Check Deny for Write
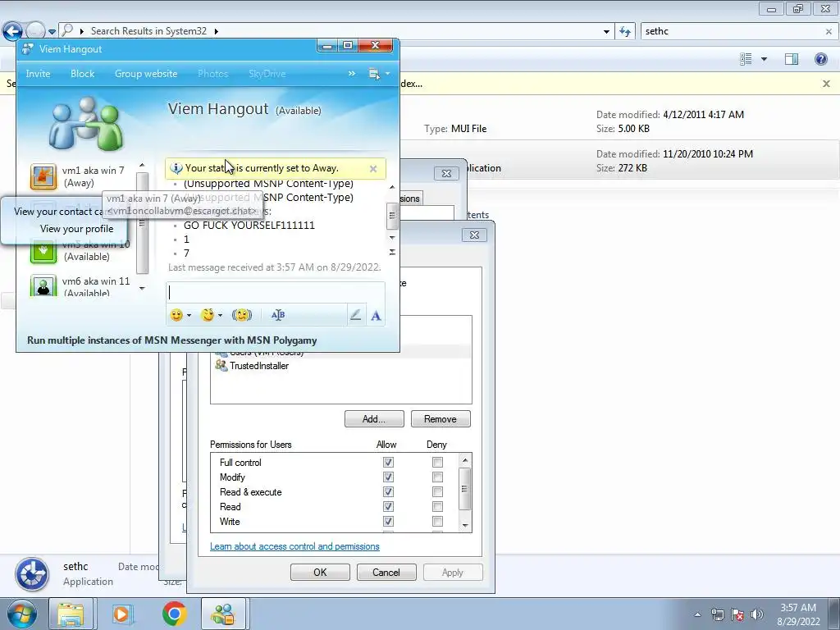The image size is (840, 630). pyautogui.click(x=438, y=521)
